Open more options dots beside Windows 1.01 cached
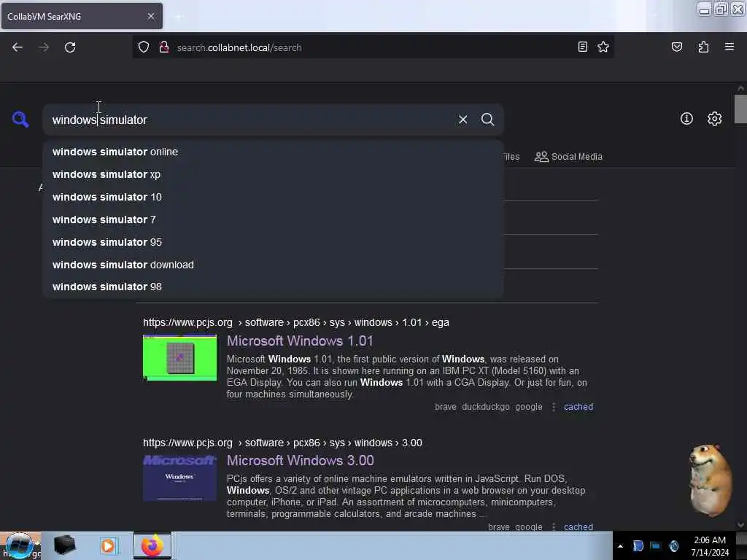Image resolution: width=747 pixels, height=560 pixels. [x=553, y=407]
